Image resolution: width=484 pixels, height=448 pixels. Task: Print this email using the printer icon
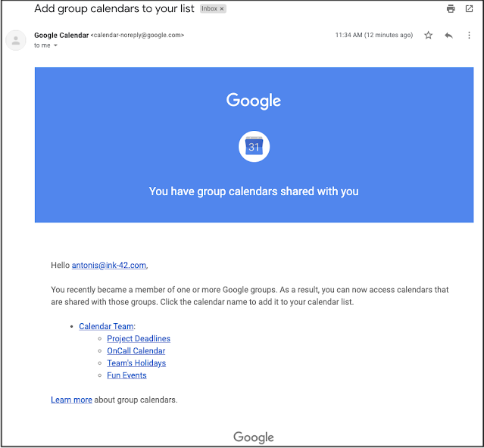tap(451, 9)
